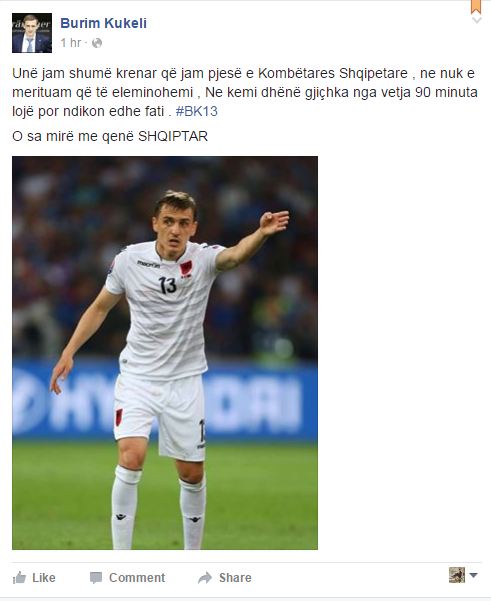
Task: Open the post options chevron menu
Action: [476, 20]
